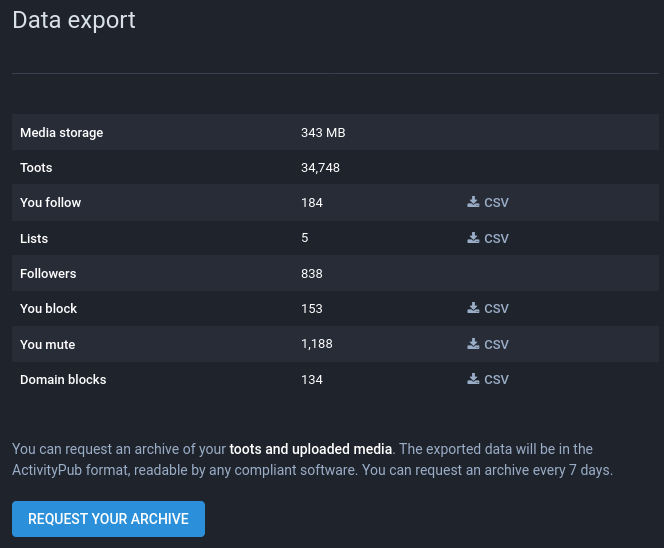Download the You follow CSV link

(496, 203)
